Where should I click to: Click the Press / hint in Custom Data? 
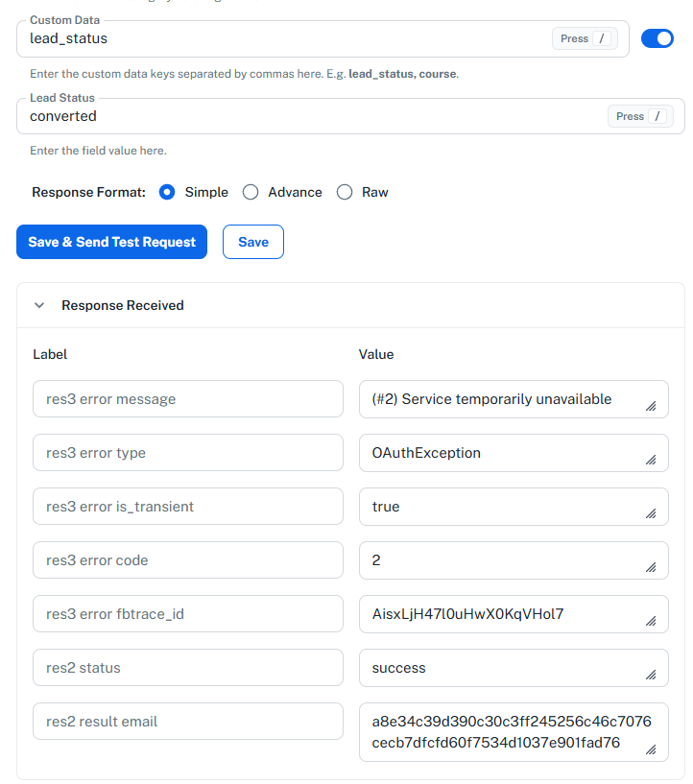click(x=585, y=38)
